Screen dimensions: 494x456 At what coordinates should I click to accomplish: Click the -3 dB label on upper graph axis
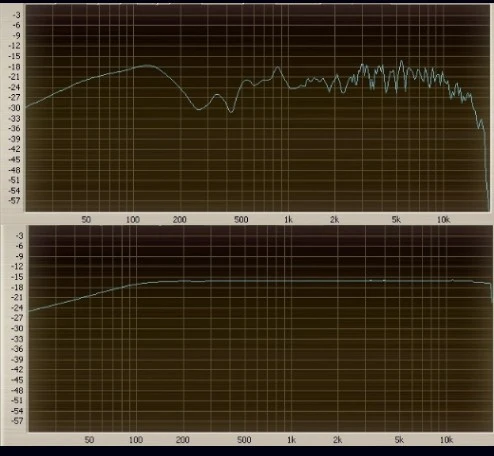(x=17, y=15)
